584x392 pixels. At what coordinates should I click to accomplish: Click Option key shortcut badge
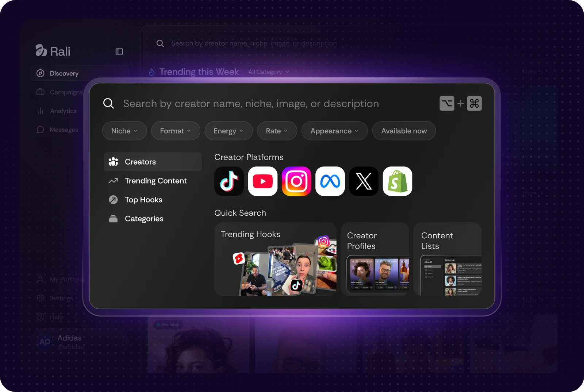pos(447,104)
